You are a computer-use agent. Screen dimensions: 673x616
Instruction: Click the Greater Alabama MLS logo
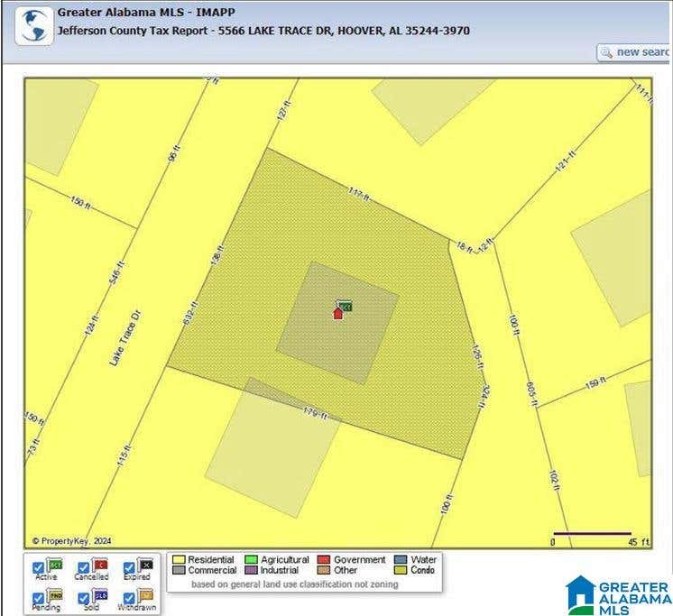point(619,595)
